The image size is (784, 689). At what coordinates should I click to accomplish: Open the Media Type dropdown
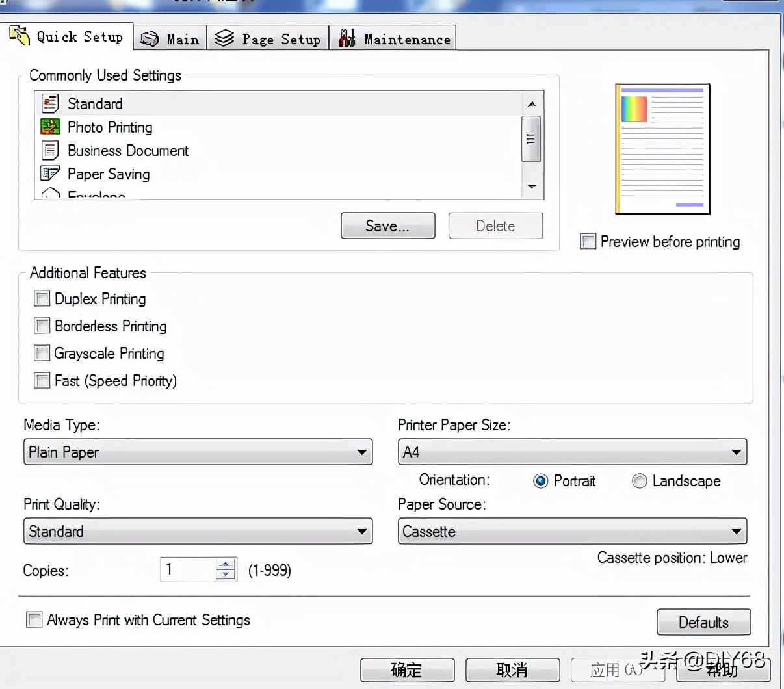[x=198, y=452]
